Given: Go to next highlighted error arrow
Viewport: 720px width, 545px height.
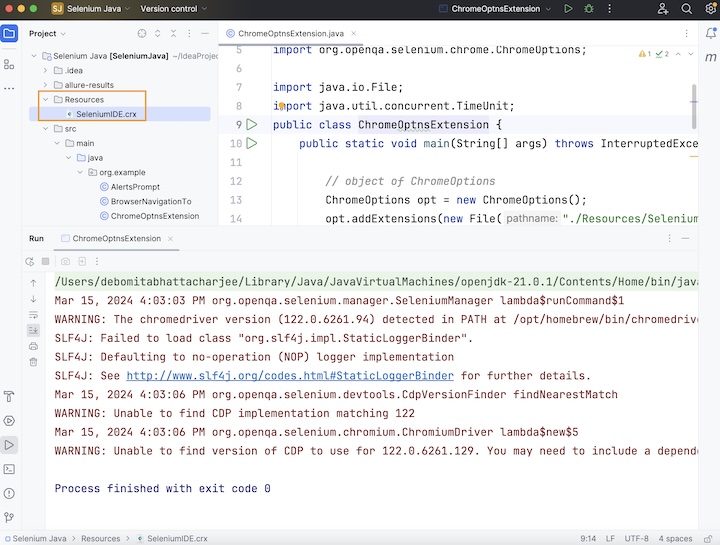Looking at the screenshot, I should click(690, 54).
